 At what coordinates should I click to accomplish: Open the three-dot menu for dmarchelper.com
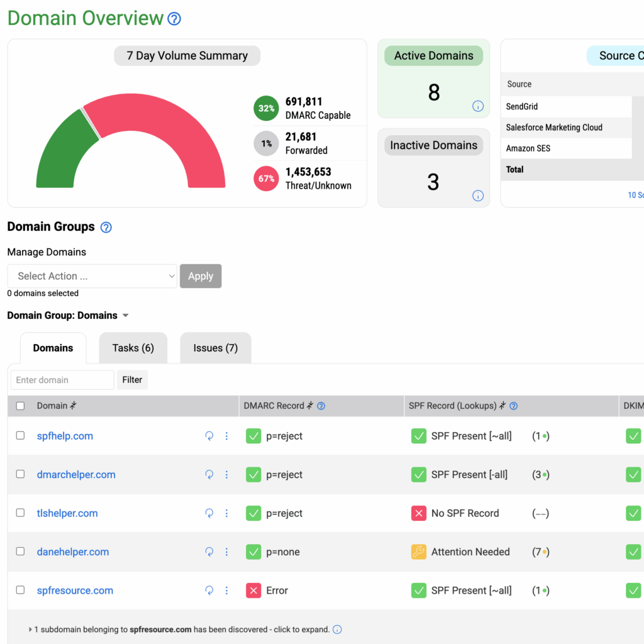coord(226,474)
